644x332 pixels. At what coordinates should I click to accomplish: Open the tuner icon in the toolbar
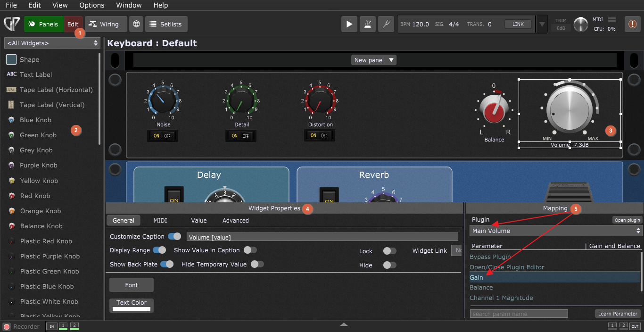coord(386,24)
